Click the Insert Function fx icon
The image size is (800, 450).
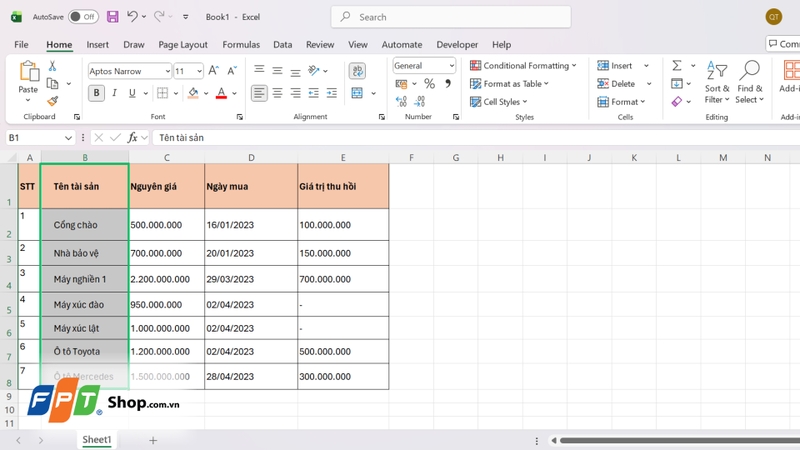coord(132,137)
